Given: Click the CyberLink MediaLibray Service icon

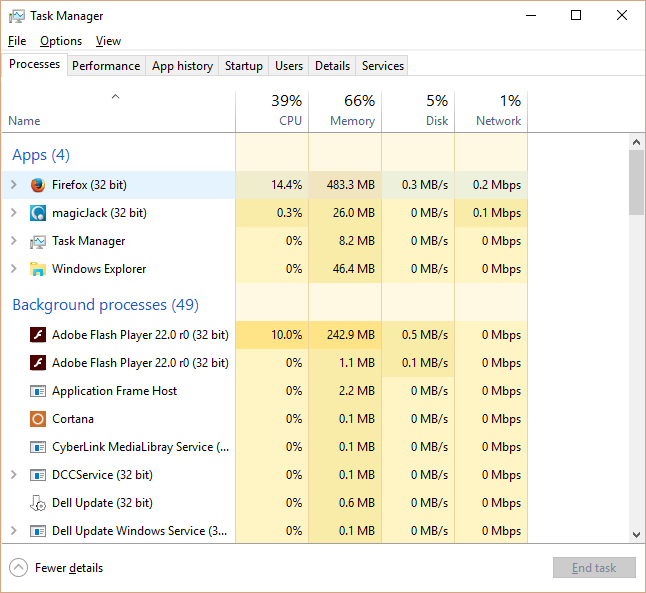Looking at the screenshot, I should (x=37, y=447).
